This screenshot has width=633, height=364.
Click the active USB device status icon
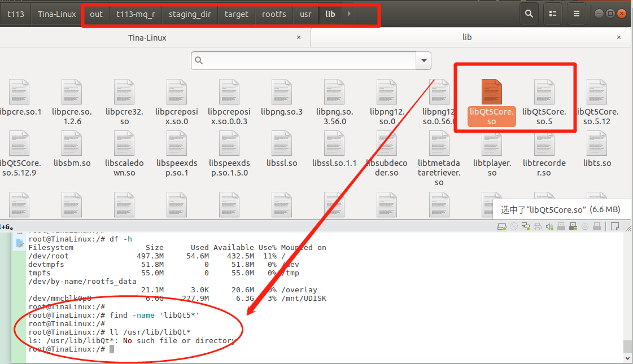[573, 227]
